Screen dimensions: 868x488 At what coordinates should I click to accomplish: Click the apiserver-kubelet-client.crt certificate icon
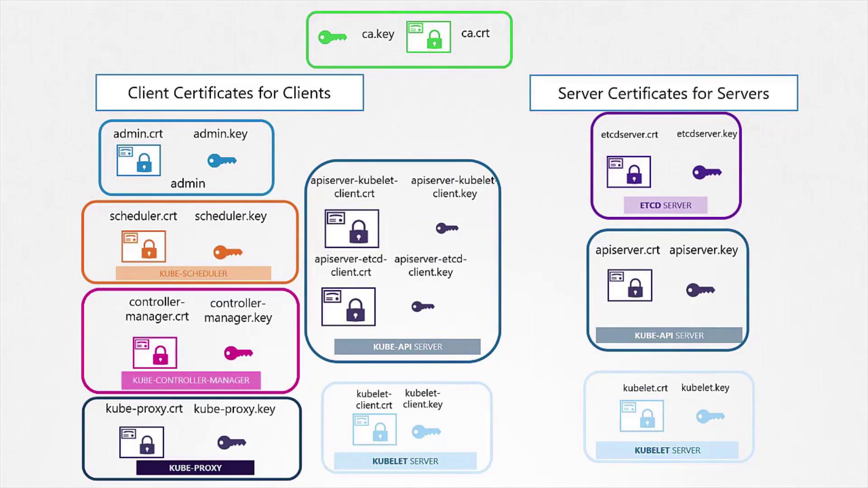pos(352,229)
